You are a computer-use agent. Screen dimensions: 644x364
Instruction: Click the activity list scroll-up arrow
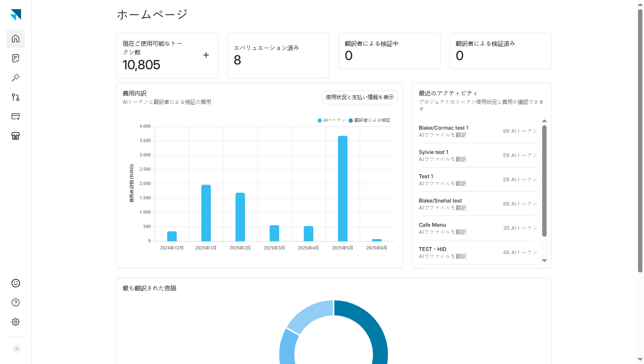pos(545,121)
